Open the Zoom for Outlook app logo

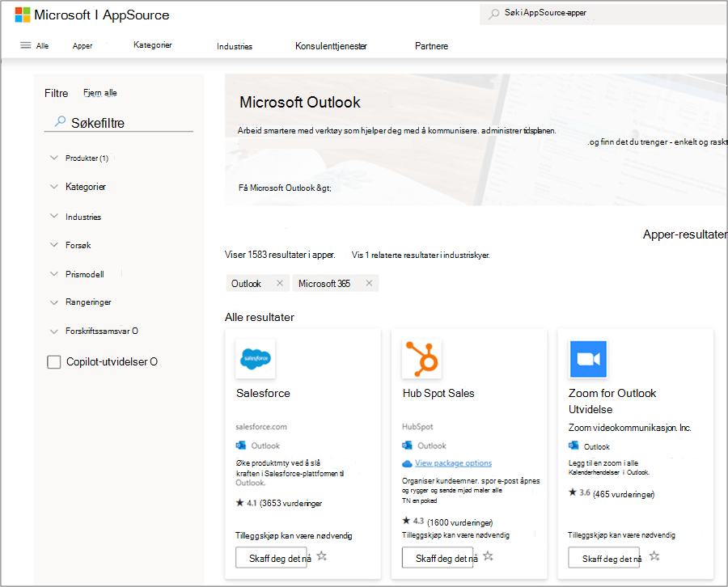[x=588, y=359]
